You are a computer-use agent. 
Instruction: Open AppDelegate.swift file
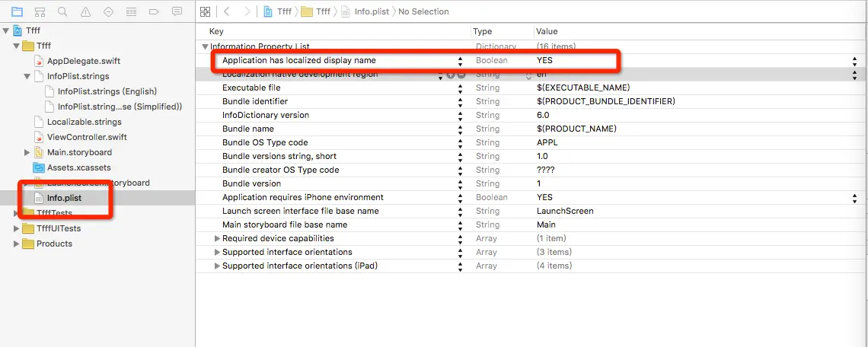tap(83, 61)
